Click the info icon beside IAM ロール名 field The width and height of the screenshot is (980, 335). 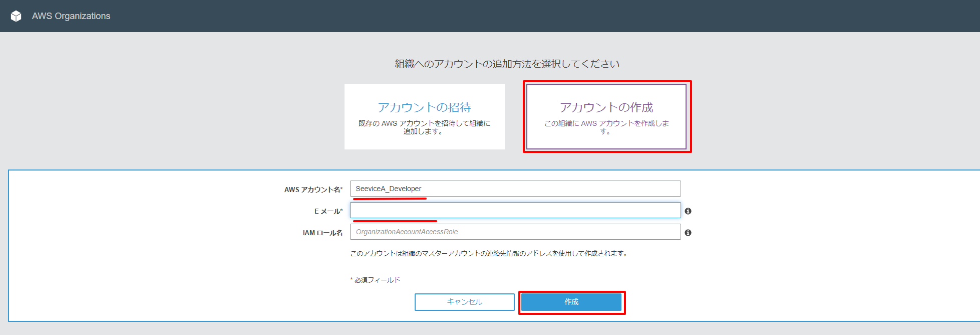pos(688,233)
